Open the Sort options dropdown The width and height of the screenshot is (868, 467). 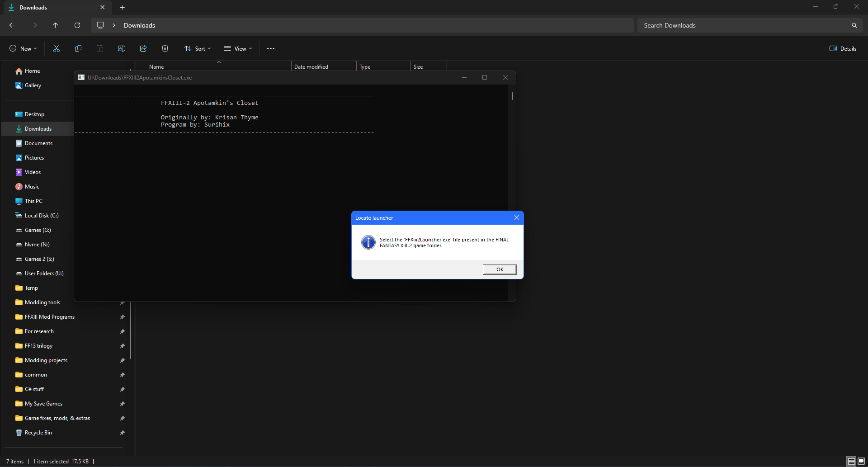198,48
